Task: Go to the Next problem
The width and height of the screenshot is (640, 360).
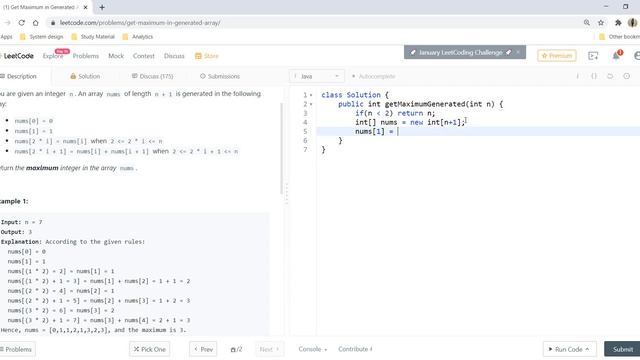Action: click(269, 349)
